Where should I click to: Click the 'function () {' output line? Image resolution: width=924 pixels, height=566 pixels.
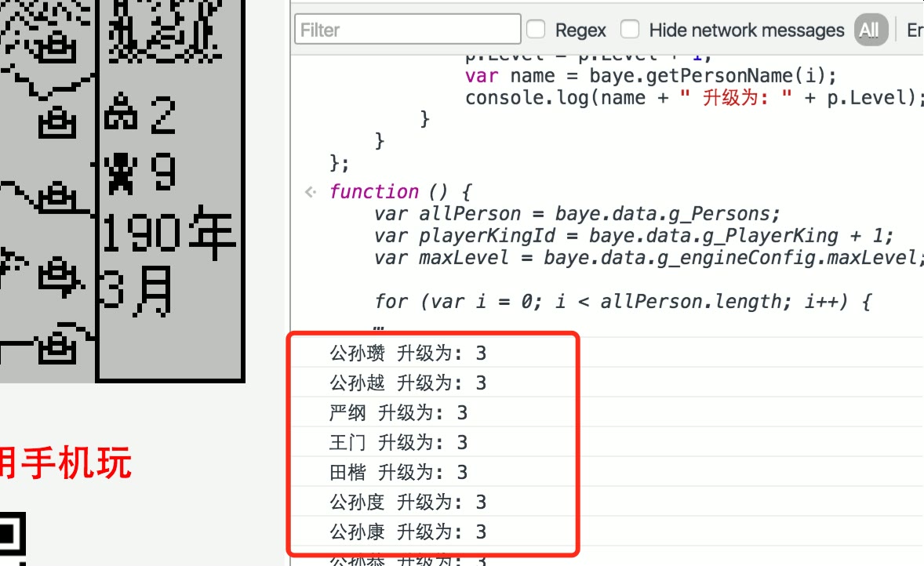tap(401, 191)
